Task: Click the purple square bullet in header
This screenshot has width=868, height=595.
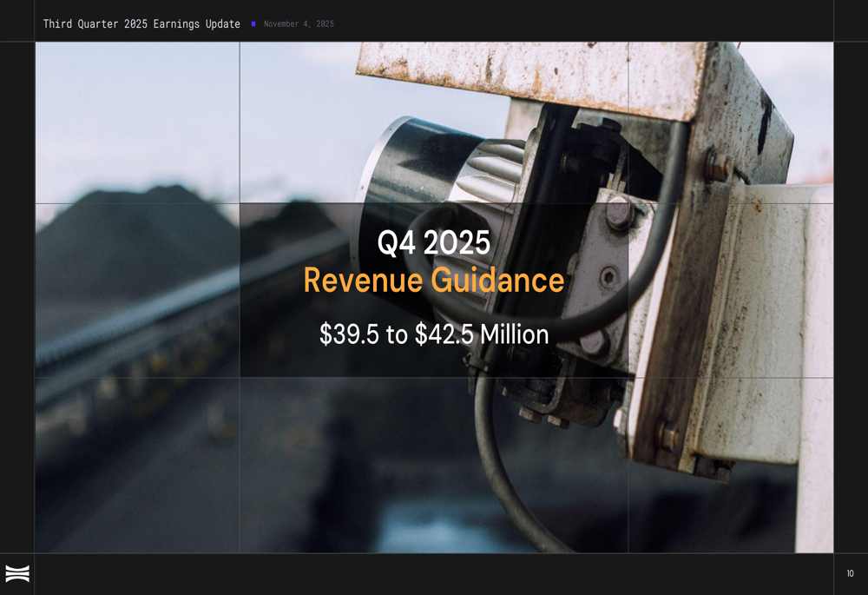Action: 253,23
